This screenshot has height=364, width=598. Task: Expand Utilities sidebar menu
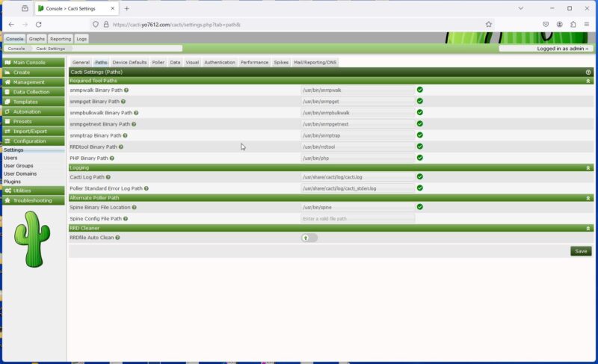tap(34, 191)
